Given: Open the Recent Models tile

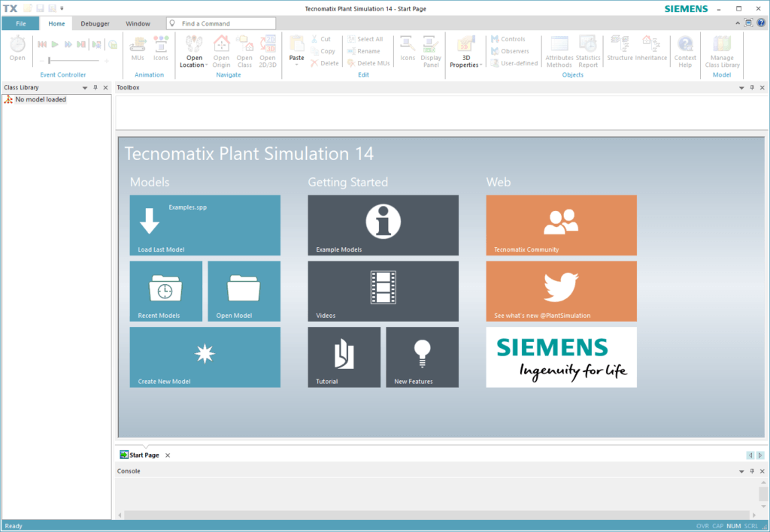Looking at the screenshot, I should pos(165,291).
